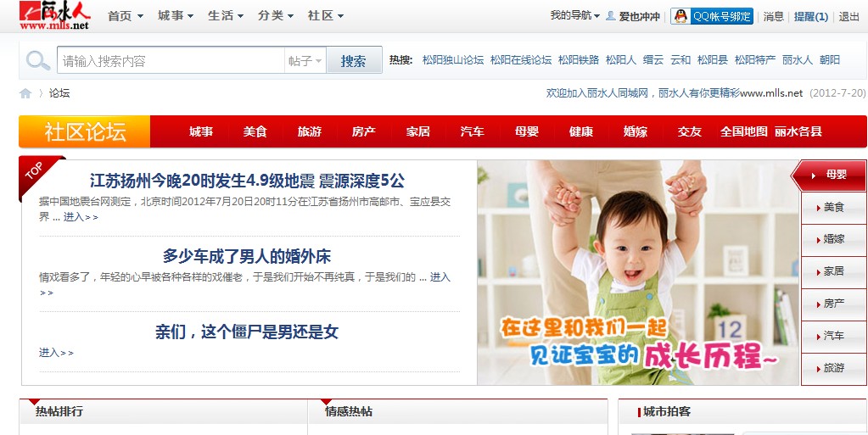This screenshot has height=435, width=868.
Task: Click the 搜索 search button
Action: point(354,60)
